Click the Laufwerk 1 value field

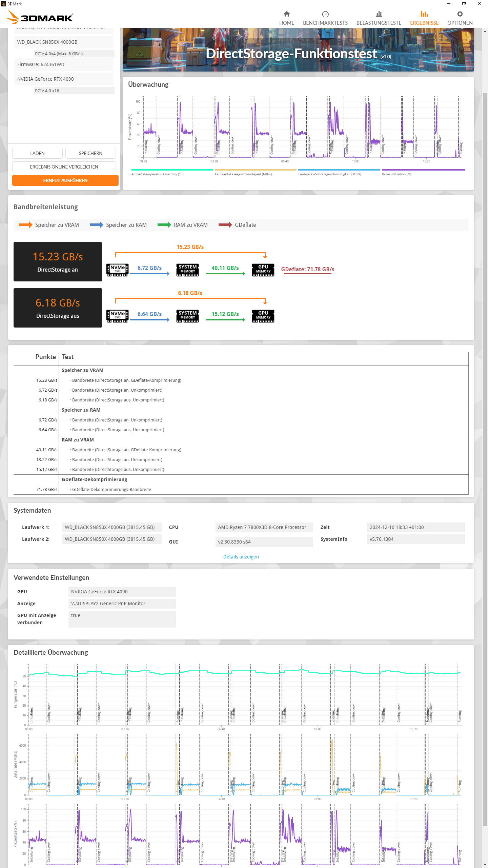coord(112,527)
